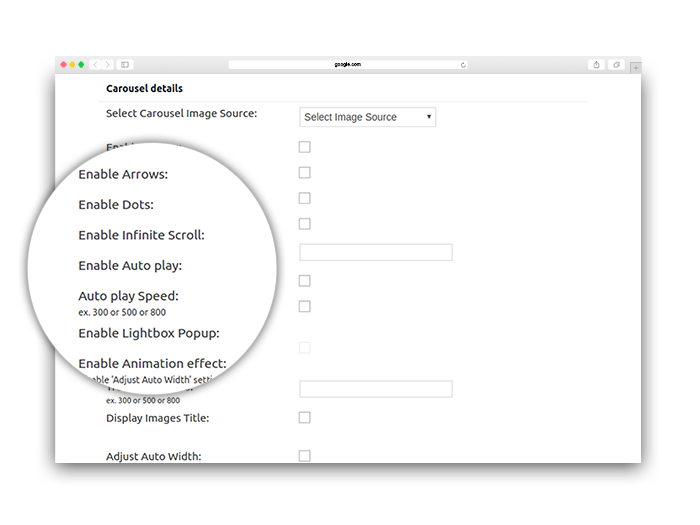The width and height of the screenshot is (700, 525).
Task: Click the Display Images Title label
Action: tap(158, 418)
